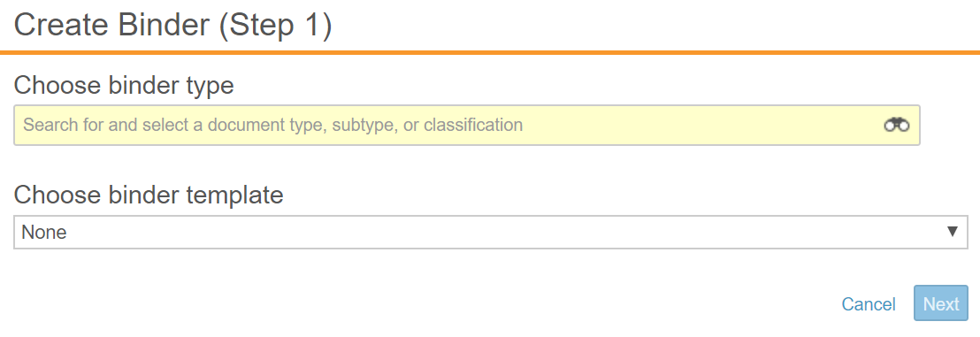Open the Choose binder template dropdown
Image resolution: width=980 pixels, height=337 pixels.
tap(491, 232)
